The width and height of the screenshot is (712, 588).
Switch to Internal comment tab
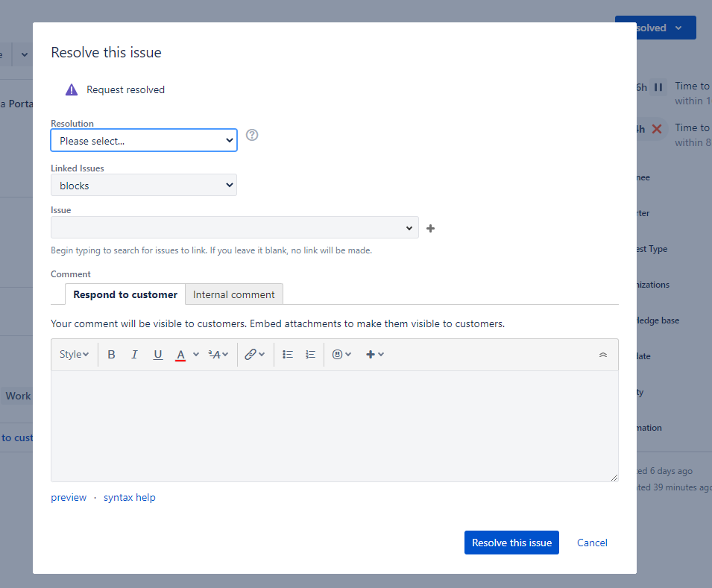tap(234, 294)
